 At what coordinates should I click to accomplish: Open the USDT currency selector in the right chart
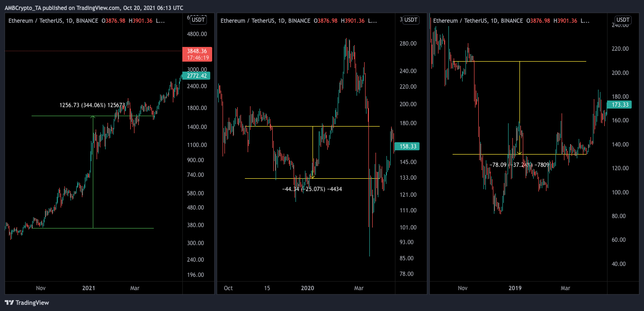623,19
